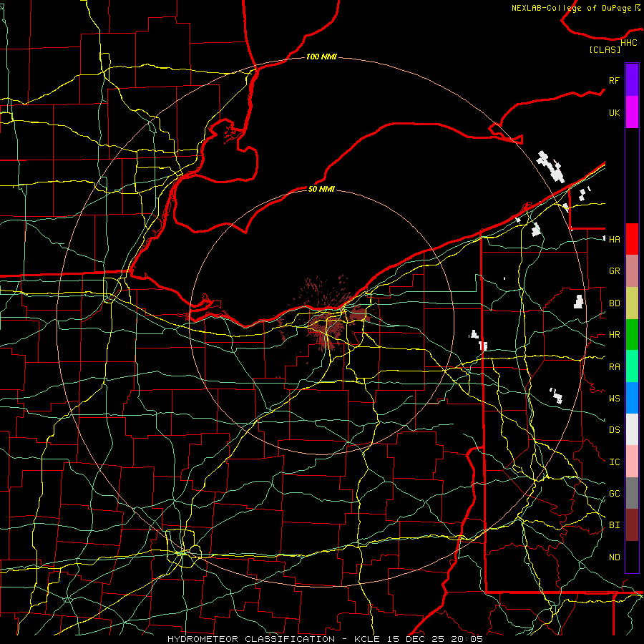644x644 pixels.
Task: Select the red HA legend color block
Action: coord(632,239)
